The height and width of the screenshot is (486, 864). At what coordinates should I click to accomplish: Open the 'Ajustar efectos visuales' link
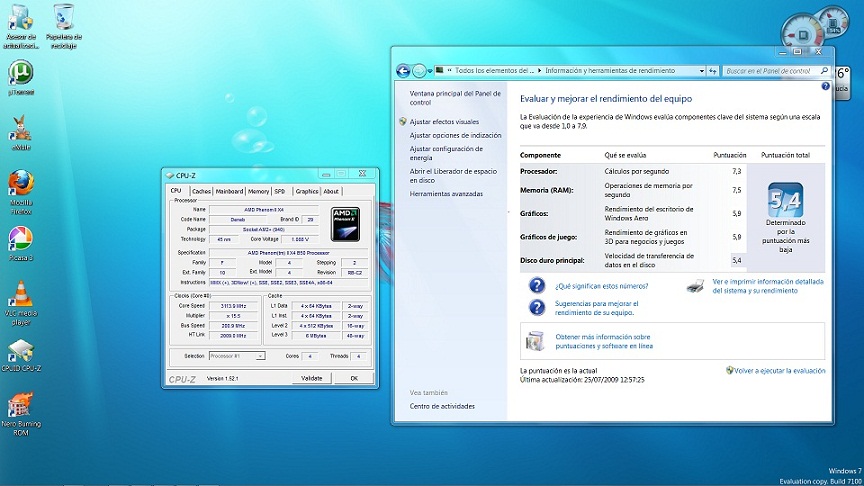pyautogui.click(x=444, y=121)
